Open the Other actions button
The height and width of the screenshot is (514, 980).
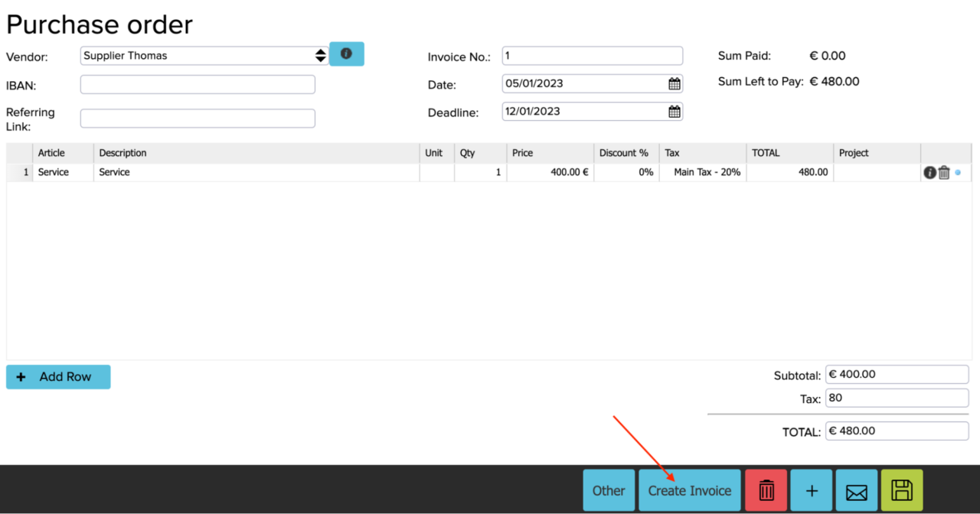pos(609,490)
